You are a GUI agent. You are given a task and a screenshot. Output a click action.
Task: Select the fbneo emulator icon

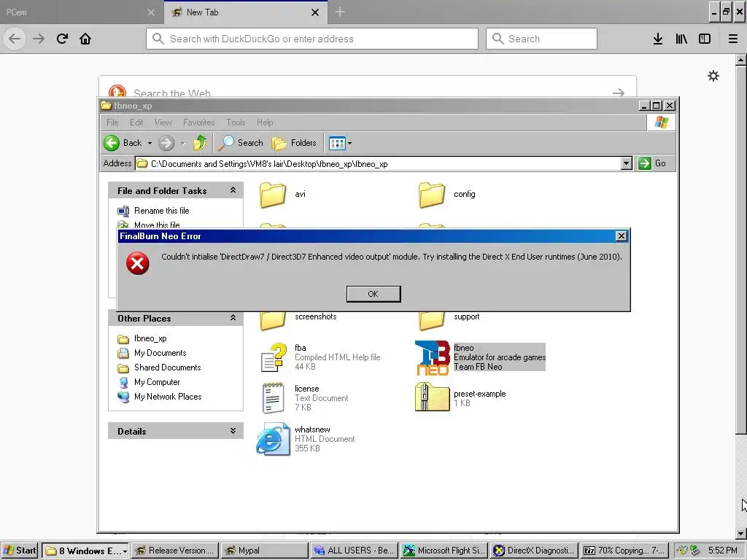pos(432,357)
